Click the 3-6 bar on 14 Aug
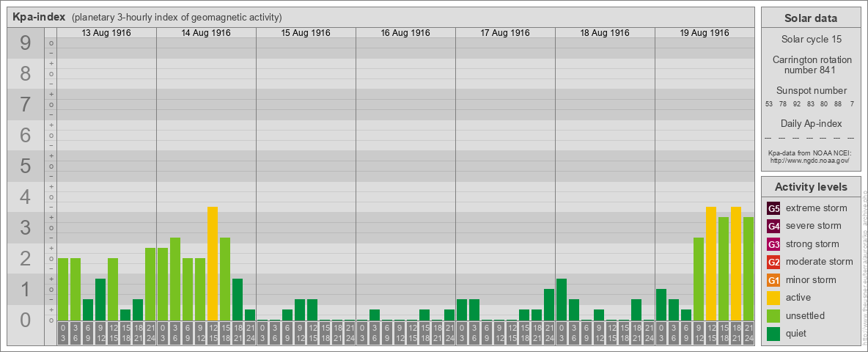The height and width of the screenshot is (352, 868). tap(175, 279)
